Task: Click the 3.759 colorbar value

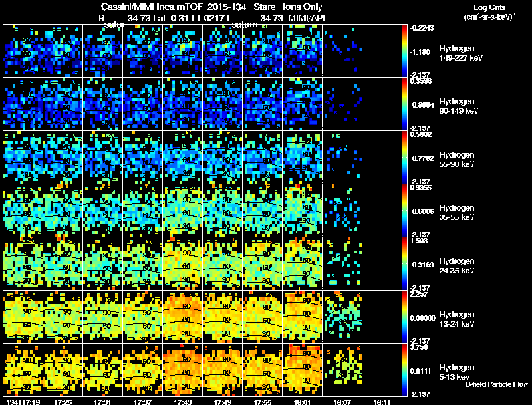Action: coord(419,347)
